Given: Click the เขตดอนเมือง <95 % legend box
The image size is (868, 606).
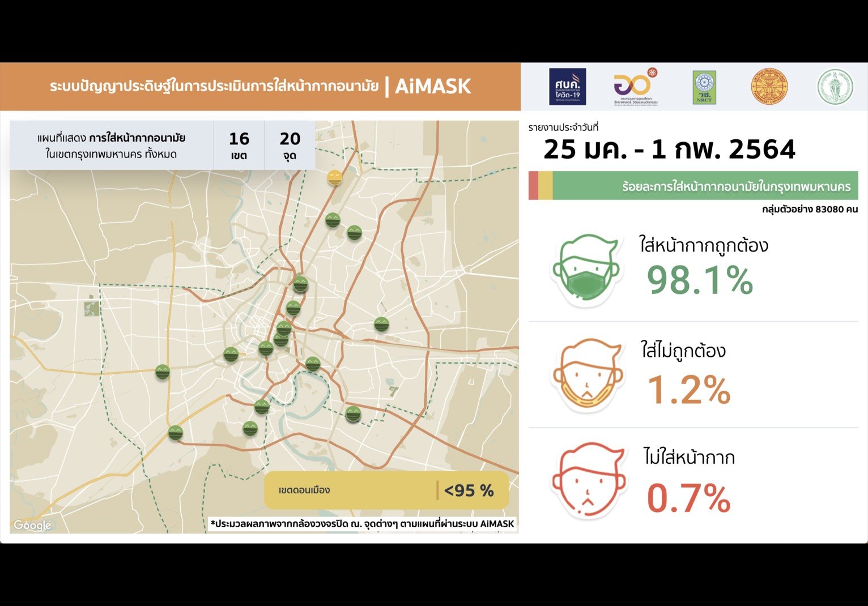Looking at the screenshot, I should tap(386, 490).
